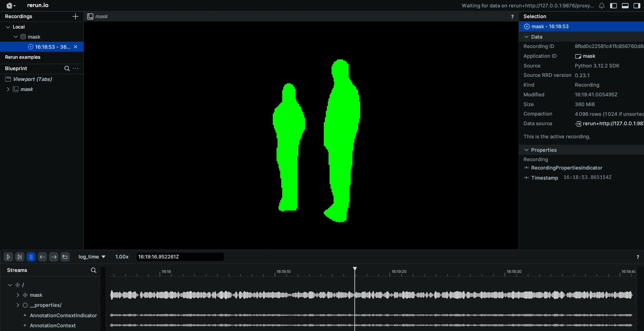
Task: Open Rerun examples
Action: [x=23, y=57]
